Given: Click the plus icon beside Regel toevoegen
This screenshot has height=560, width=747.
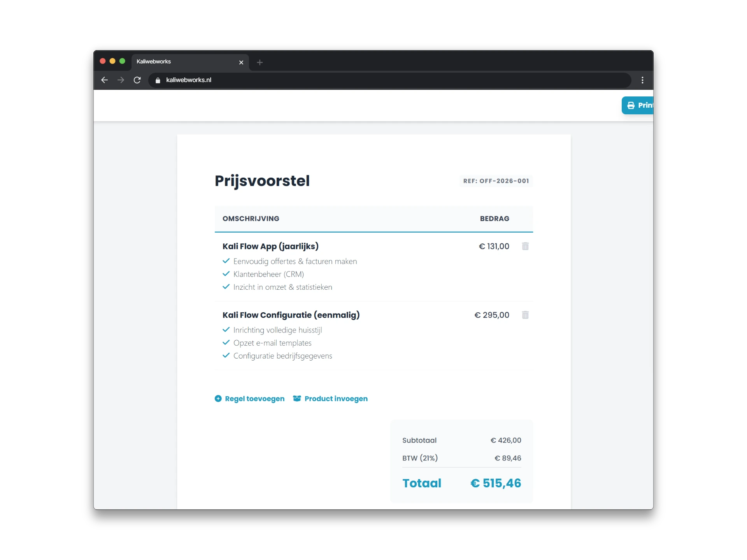Looking at the screenshot, I should pos(218,399).
